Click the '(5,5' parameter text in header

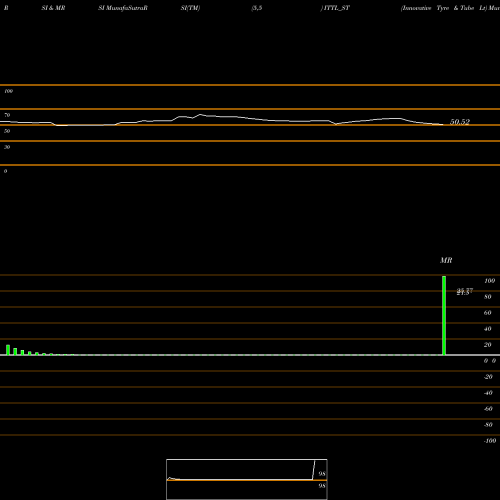point(257,8)
